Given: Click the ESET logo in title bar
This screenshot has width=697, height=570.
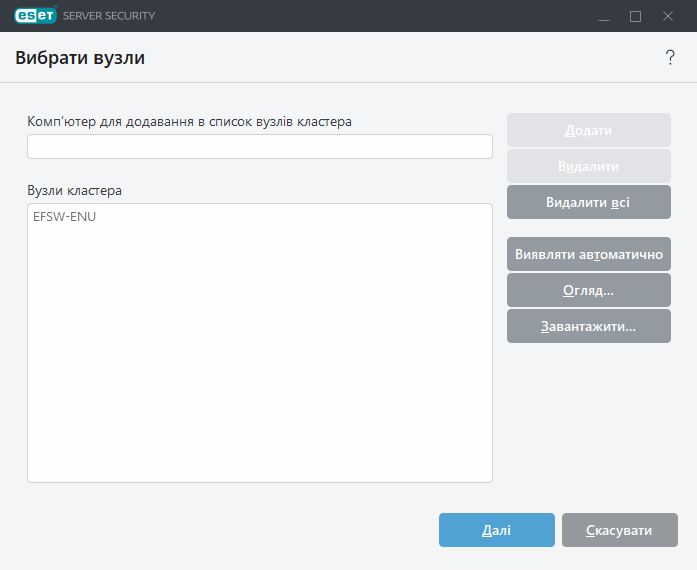Looking at the screenshot, I should (34, 16).
